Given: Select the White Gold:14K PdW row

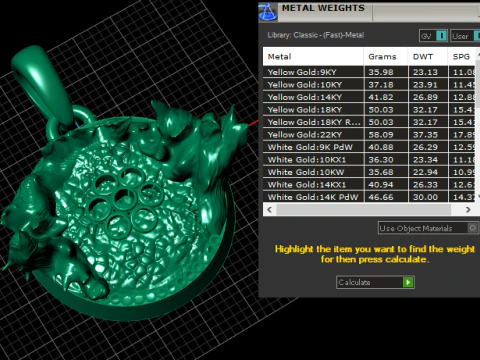Looking at the screenshot, I should pos(369,197).
